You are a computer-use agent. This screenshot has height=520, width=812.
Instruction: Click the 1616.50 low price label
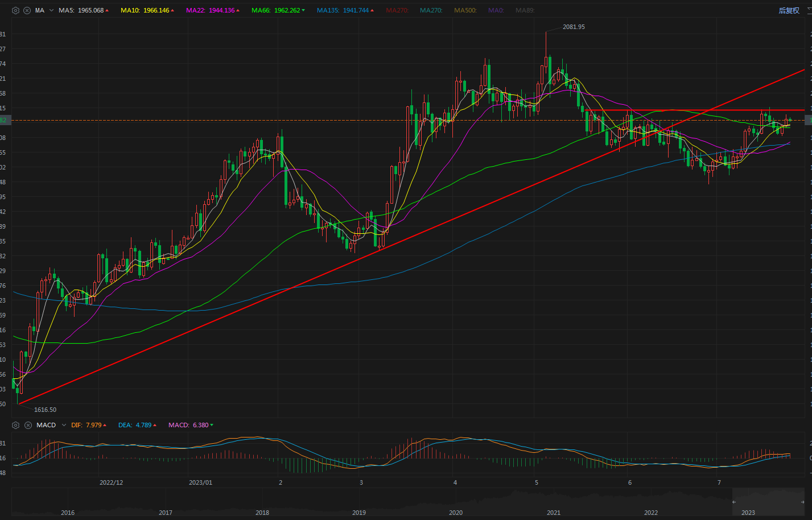click(x=45, y=410)
